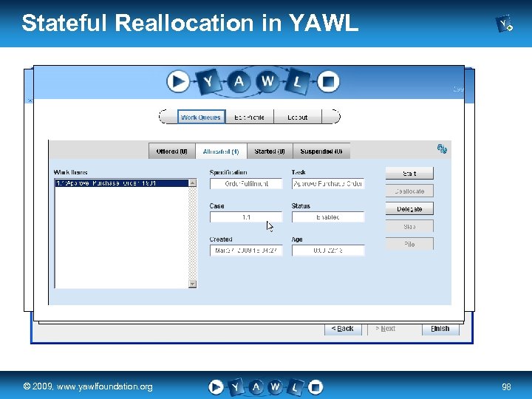Click the stop-square logo in the app header
The height and width of the screenshot is (399, 532).
tap(328, 81)
